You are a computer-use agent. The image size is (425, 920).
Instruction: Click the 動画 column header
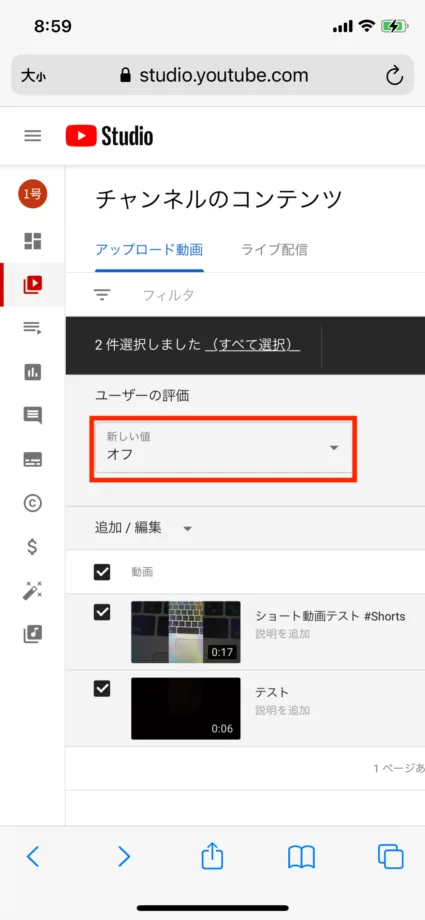pos(142,572)
